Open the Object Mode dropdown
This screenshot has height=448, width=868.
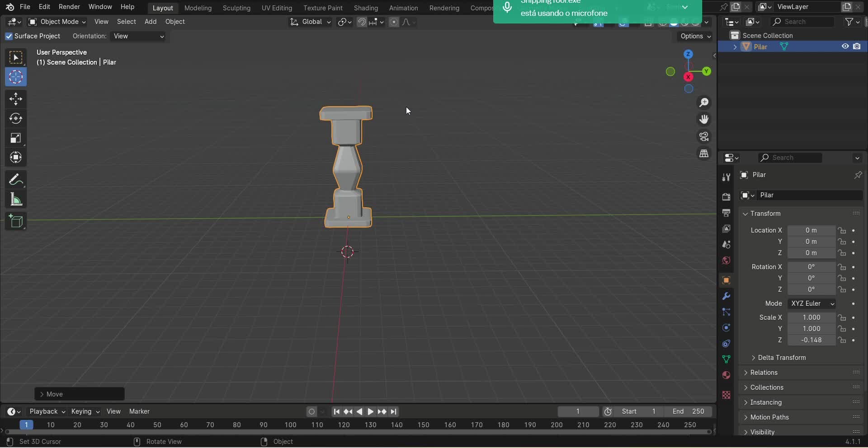[57, 22]
